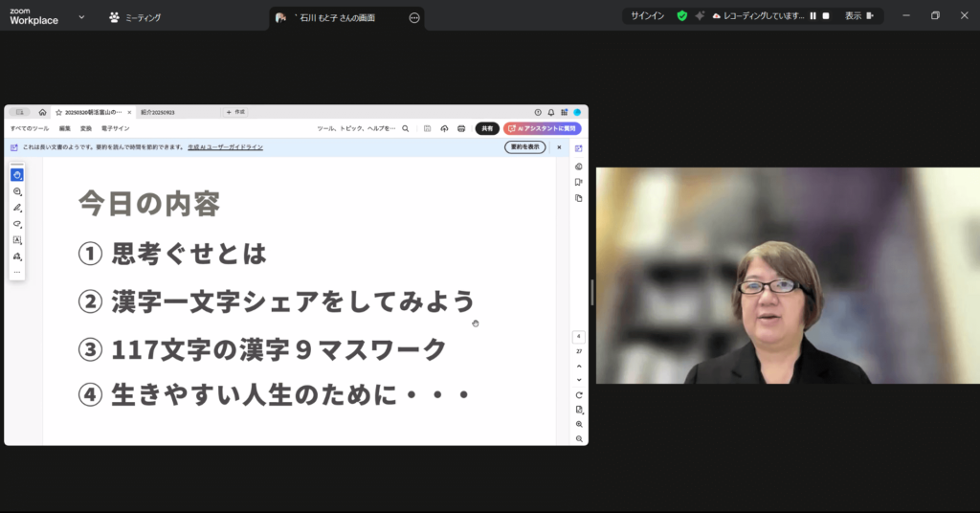Open more options for the shared screen

[413, 17]
